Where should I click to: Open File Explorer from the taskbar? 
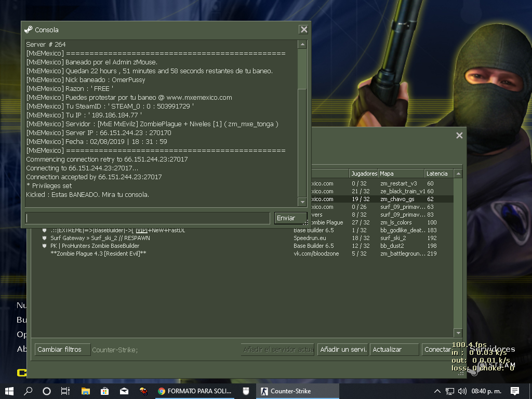[x=86, y=391]
